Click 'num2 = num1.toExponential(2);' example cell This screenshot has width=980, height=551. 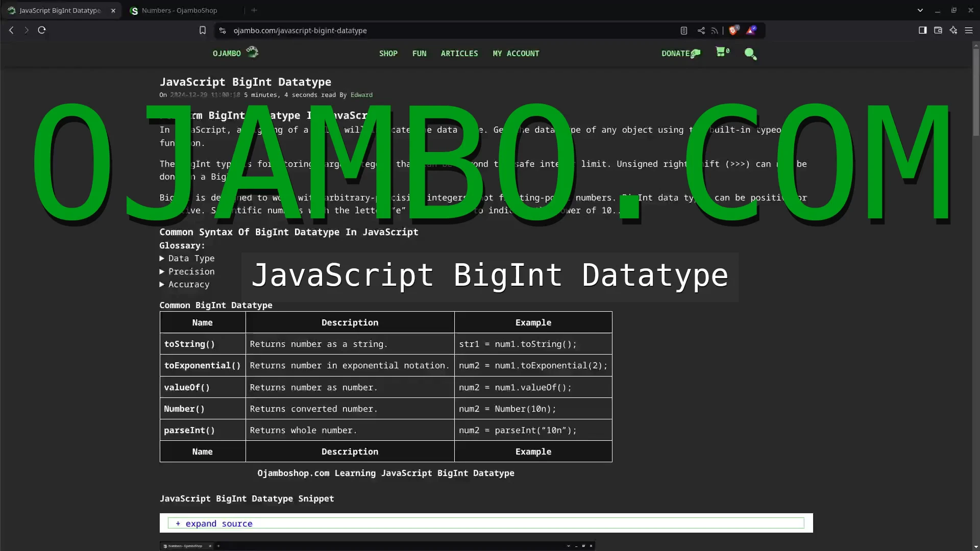(x=533, y=365)
